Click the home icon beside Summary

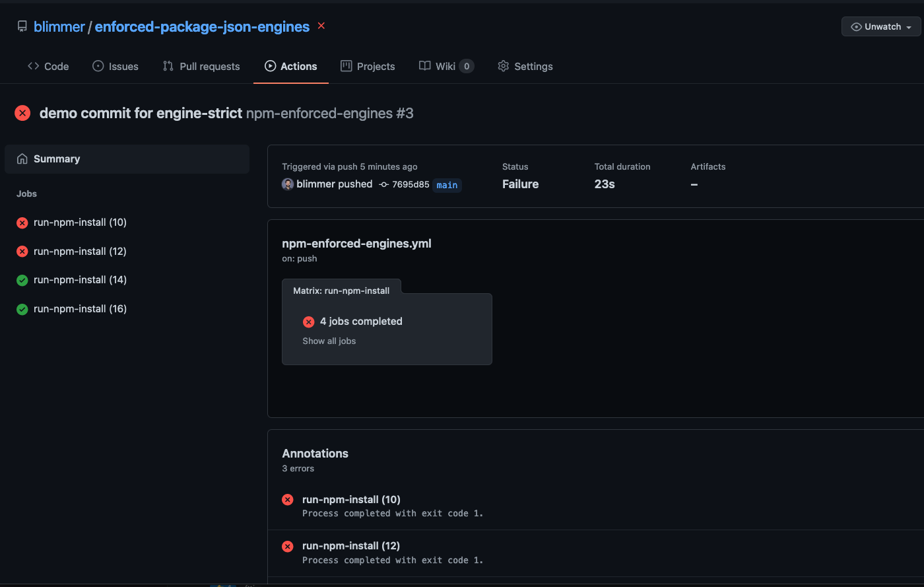[22, 158]
